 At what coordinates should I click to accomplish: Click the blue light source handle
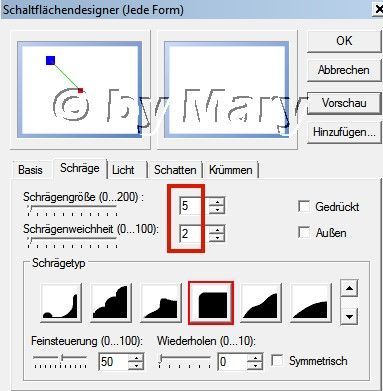point(50,60)
